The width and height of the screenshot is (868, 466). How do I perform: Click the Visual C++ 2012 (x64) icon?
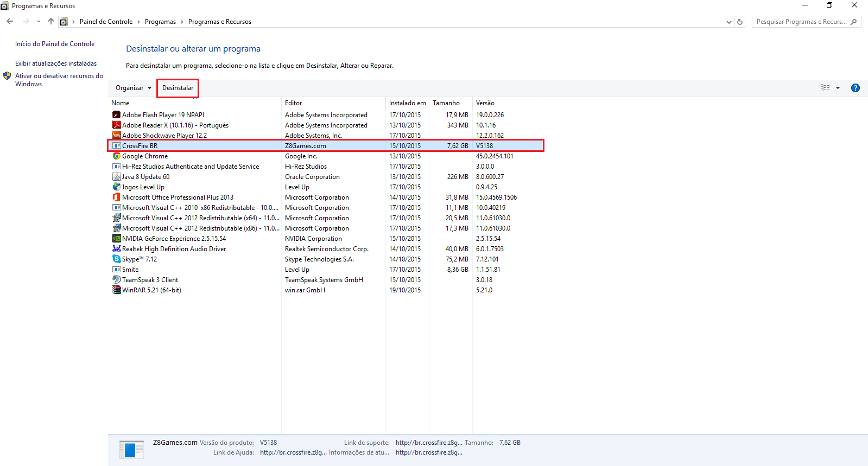click(116, 218)
